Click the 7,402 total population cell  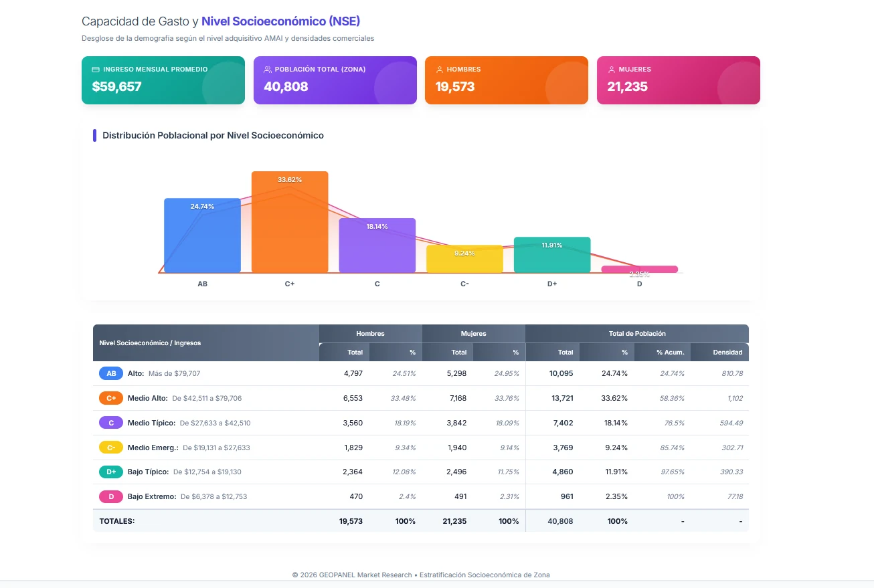coord(563,423)
